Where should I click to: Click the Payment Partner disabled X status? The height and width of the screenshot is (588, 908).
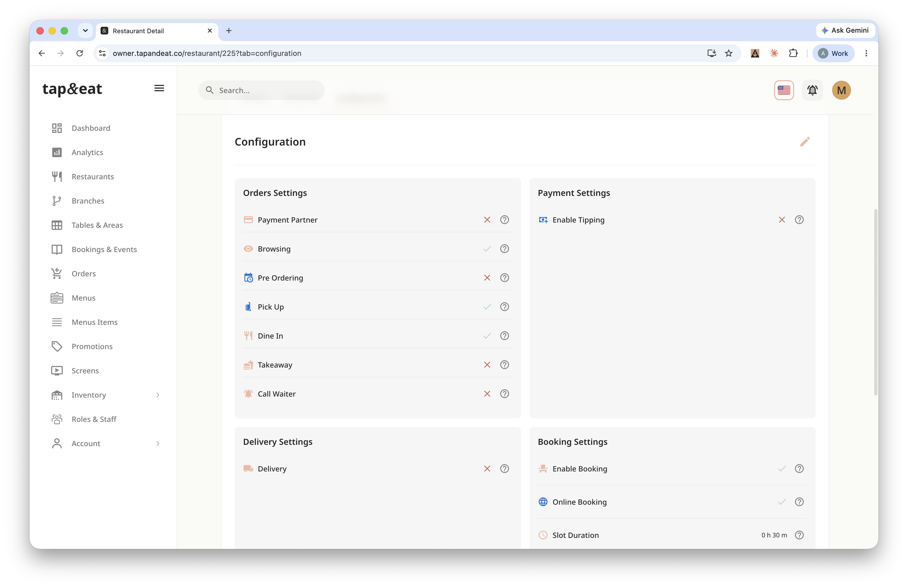click(x=487, y=220)
